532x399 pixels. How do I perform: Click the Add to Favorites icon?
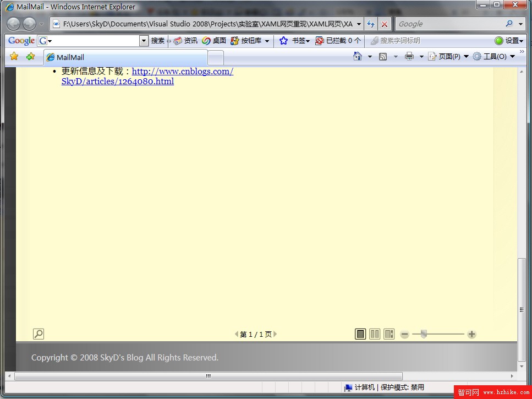pos(30,56)
